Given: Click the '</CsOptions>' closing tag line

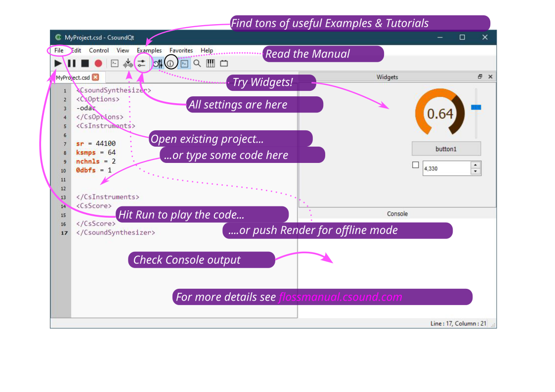Looking at the screenshot, I should (x=100, y=117).
